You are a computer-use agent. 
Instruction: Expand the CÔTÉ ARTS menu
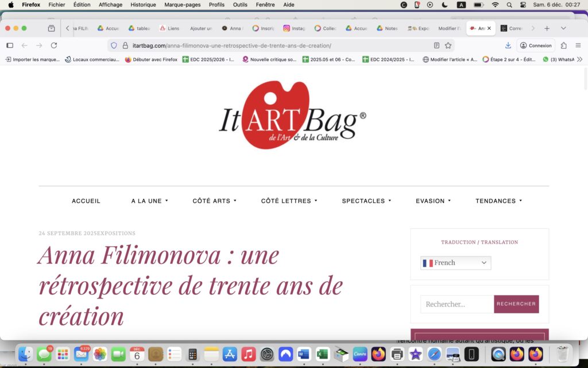tap(214, 201)
